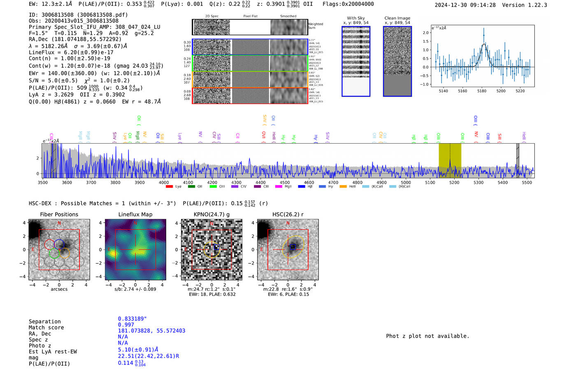Viewport: 576px width, 392px height.
Task: Click the lime OIII legend swatch
Action: 213,187
